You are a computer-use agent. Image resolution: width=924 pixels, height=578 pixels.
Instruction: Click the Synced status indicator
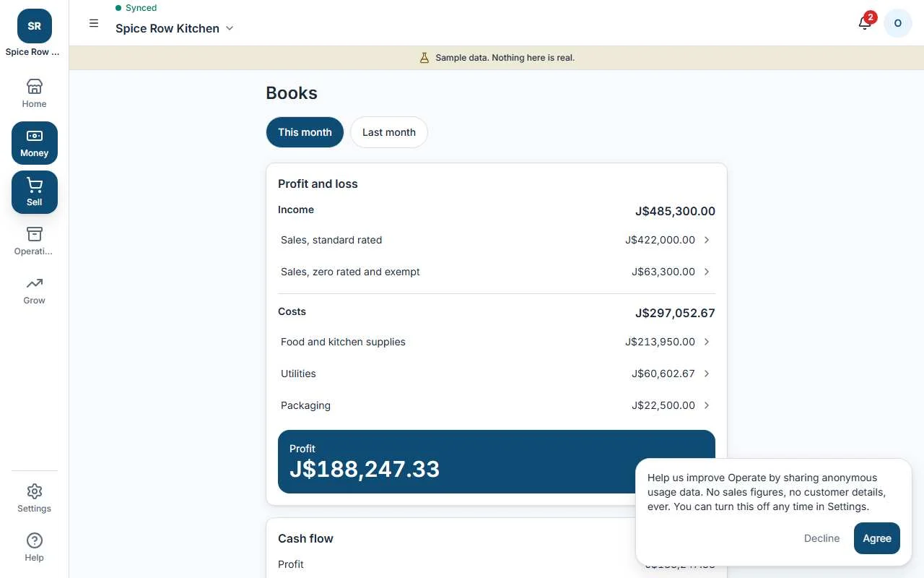(x=136, y=8)
